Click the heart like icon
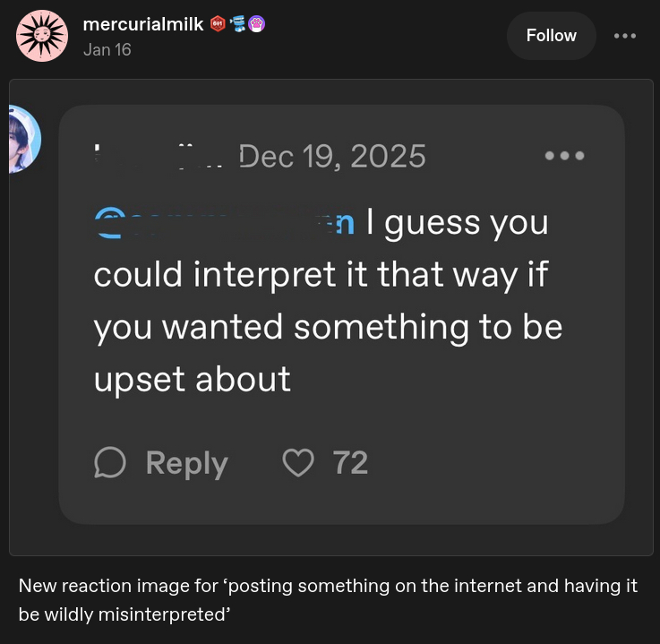The height and width of the screenshot is (644, 660). click(298, 462)
